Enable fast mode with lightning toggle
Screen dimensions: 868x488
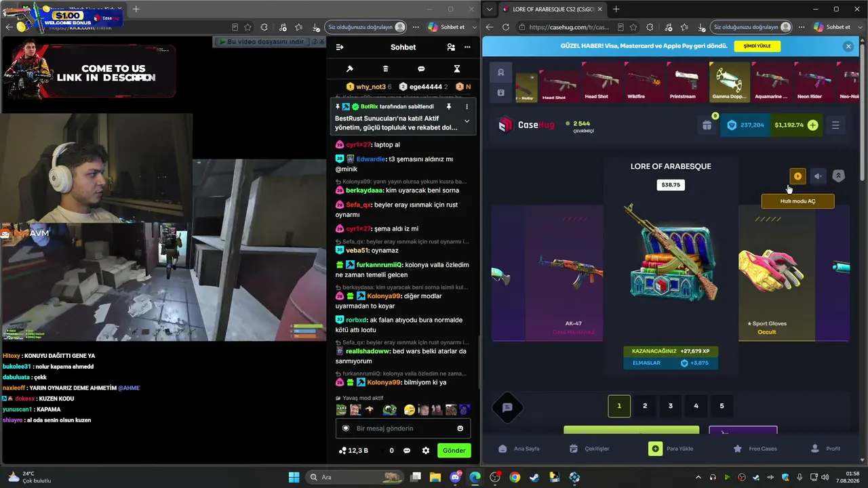pyautogui.click(x=797, y=176)
